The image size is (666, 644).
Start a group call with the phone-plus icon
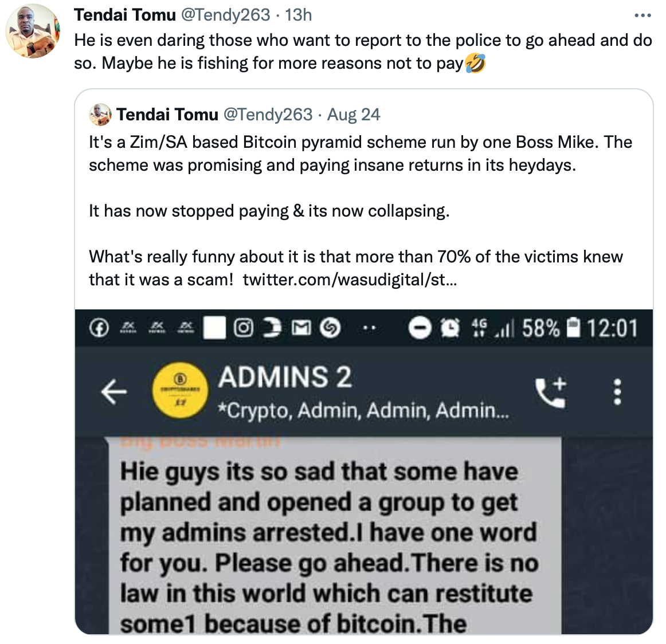pyautogui.click(x=551, y=391)
